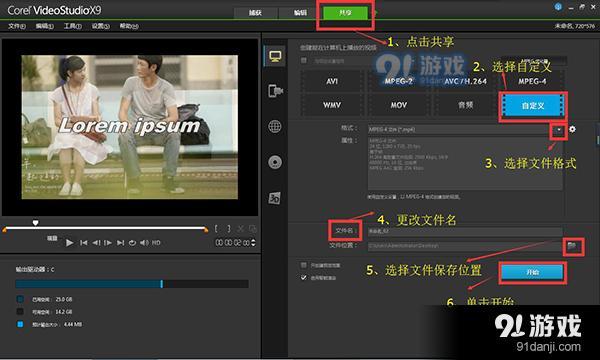Click the file location (文件位置) path field
This screenshot has width=600, height=360.
click(x=465, y=246)
